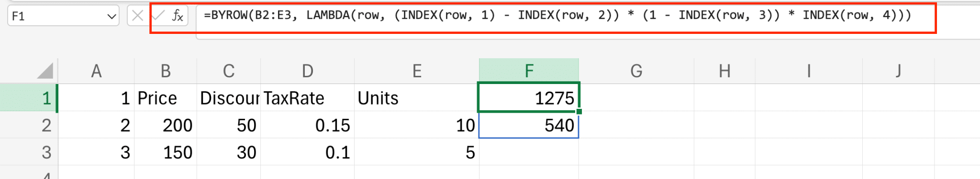Viewport: 980px width, 179px height.
Task: Select cell with price 200
Action: tap(166, 125)
